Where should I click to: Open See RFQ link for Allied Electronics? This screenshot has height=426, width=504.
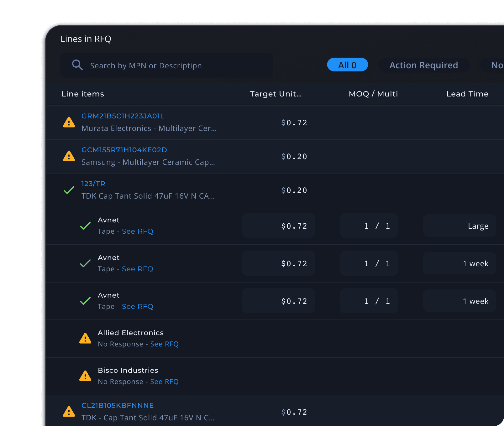164,344
